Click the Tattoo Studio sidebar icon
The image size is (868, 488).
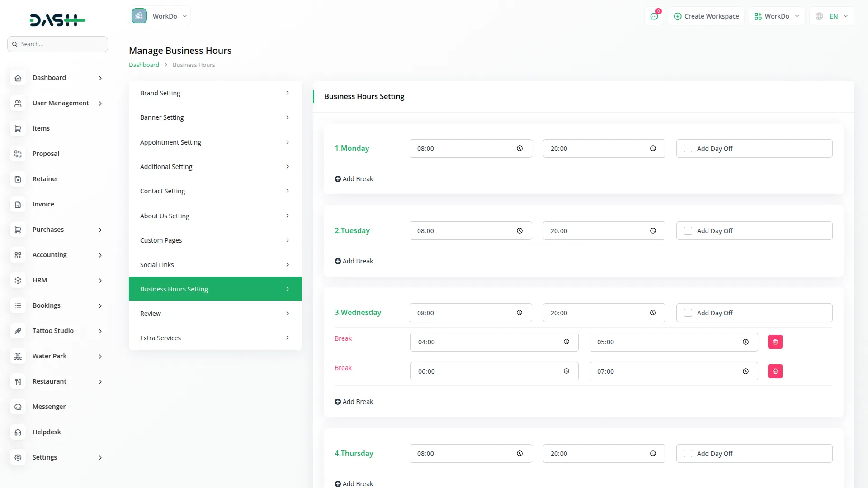(18, 331)
